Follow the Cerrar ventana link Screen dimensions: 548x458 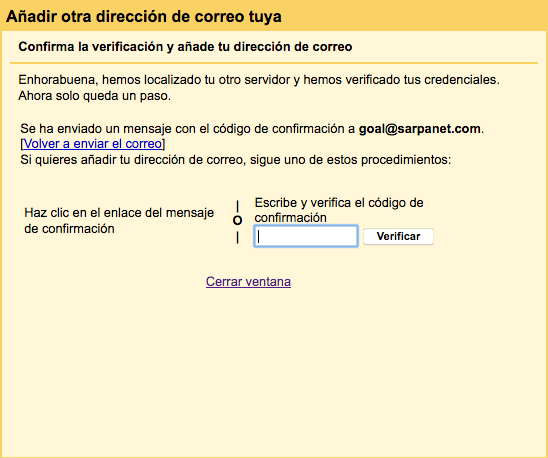coord(248,281)
